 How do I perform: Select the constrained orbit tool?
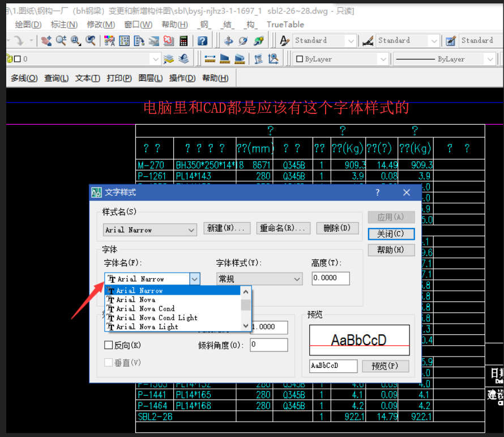[228, 41]
